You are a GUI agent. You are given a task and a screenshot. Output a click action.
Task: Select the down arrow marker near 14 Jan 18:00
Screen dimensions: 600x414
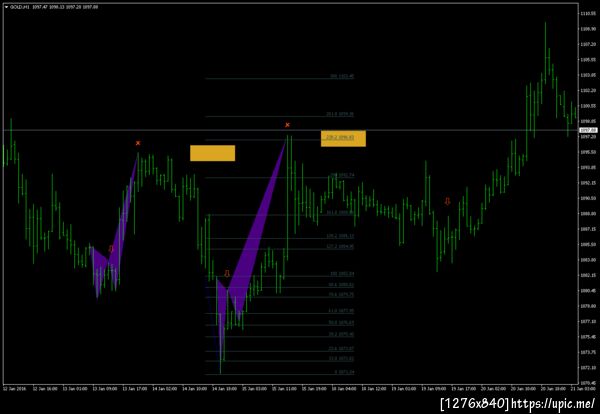tap(227, 274)
